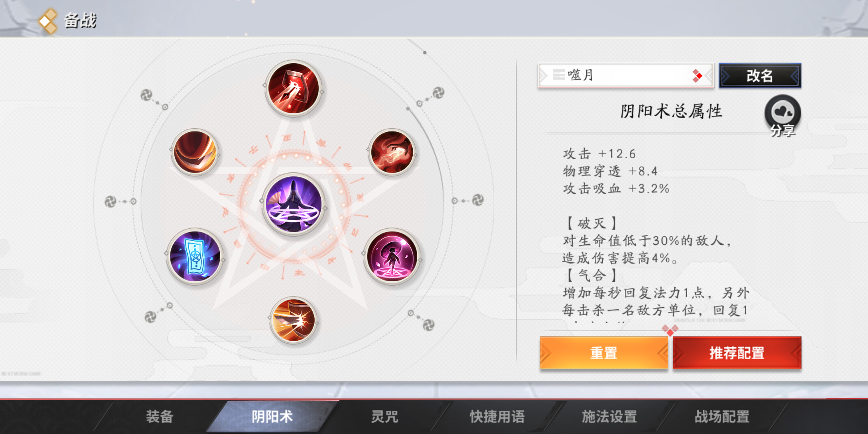The image size is (868, 434).
Task: Switch to the 战场配置 tab
Action: pyautogui.click(x=722, y=416)
